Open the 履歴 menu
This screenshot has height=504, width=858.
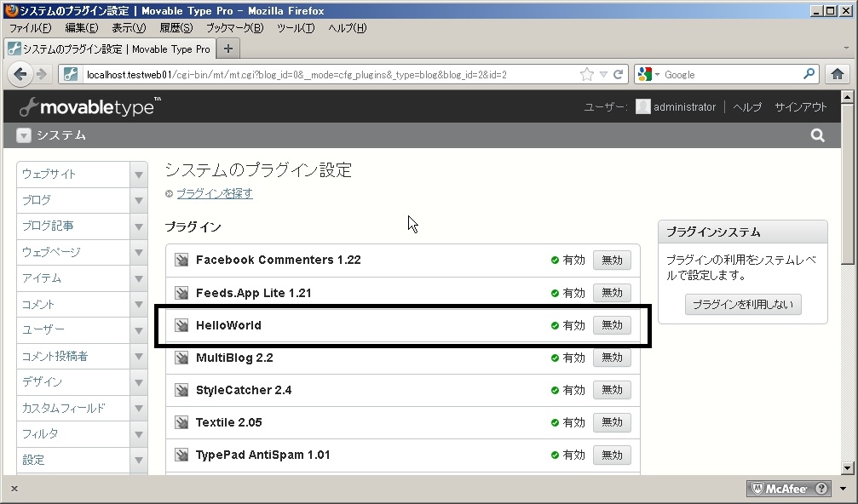(176, 28)
